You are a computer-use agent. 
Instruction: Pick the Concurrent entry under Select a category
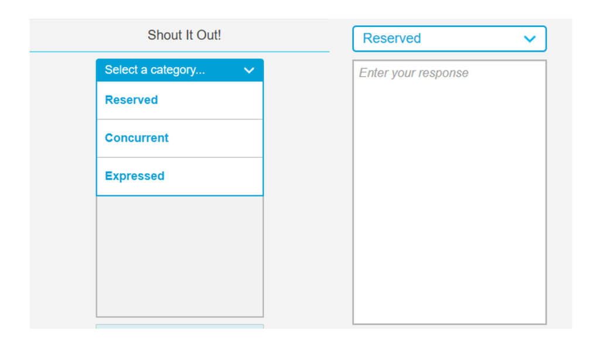tap(137, 138)
